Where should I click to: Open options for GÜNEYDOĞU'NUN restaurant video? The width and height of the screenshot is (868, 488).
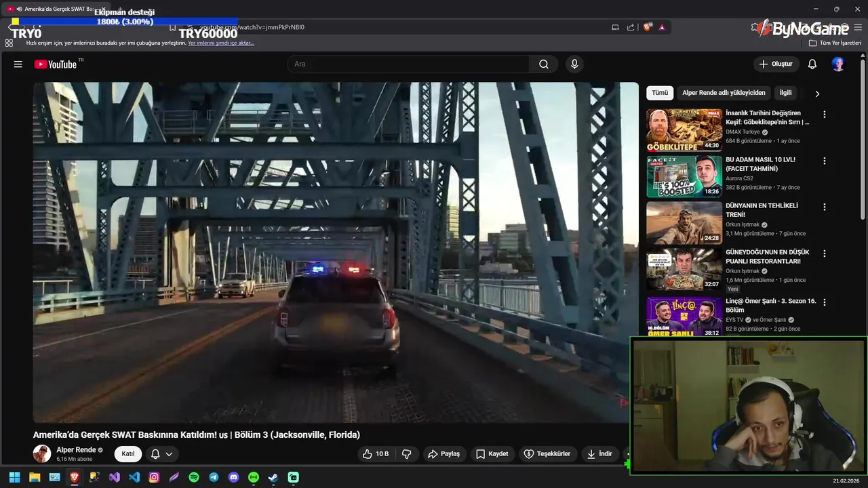825,253
